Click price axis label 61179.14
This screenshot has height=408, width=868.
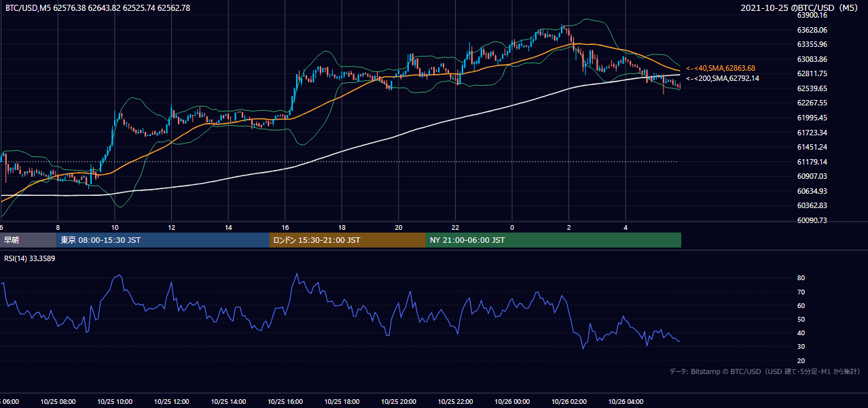tap(812, 162)
